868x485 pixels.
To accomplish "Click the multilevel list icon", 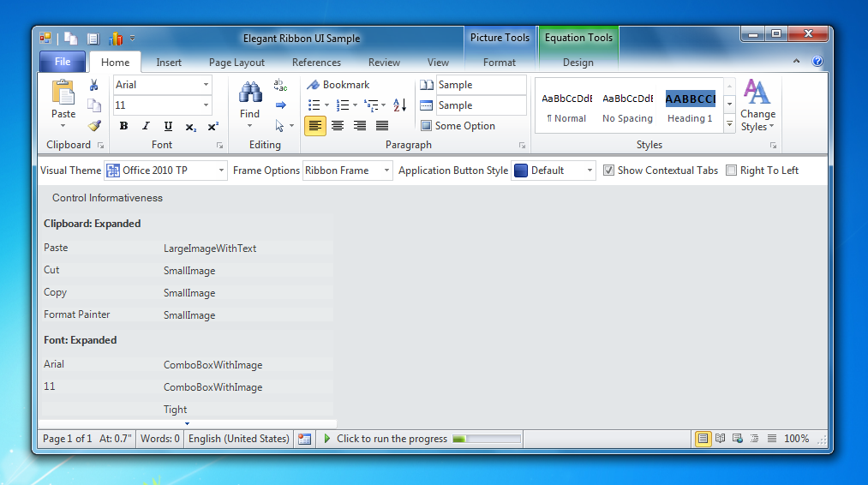I will (371, 105).
